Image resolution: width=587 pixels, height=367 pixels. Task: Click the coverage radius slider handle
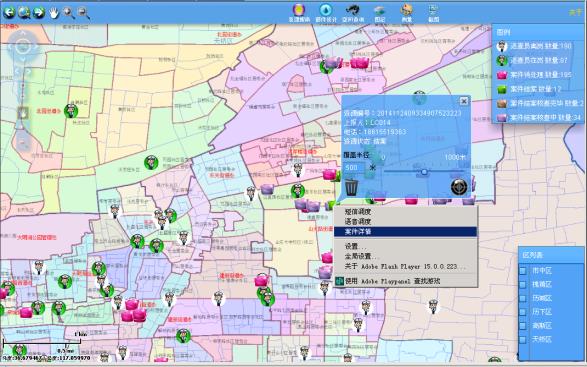pyautogui.click(x=424, y=172)
